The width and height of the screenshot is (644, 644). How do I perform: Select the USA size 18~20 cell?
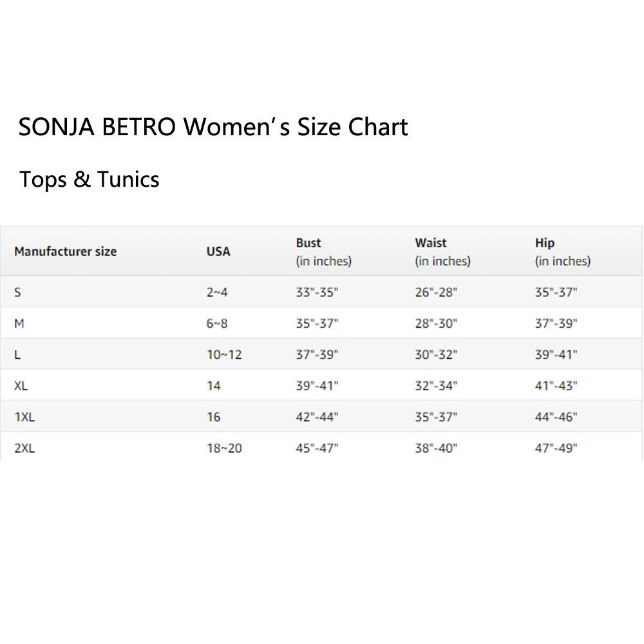(224, 448)
